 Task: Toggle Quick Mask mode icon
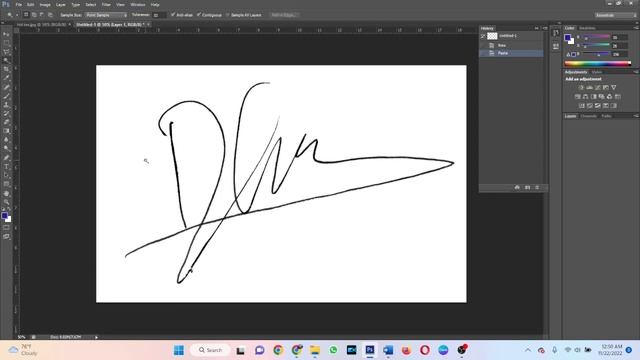click(x=6, y=228)
